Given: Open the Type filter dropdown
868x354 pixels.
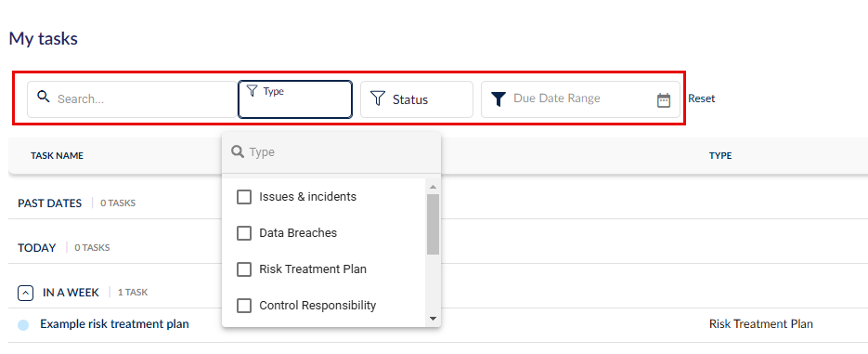Looking at the screenshot, I should coord(295,99).
